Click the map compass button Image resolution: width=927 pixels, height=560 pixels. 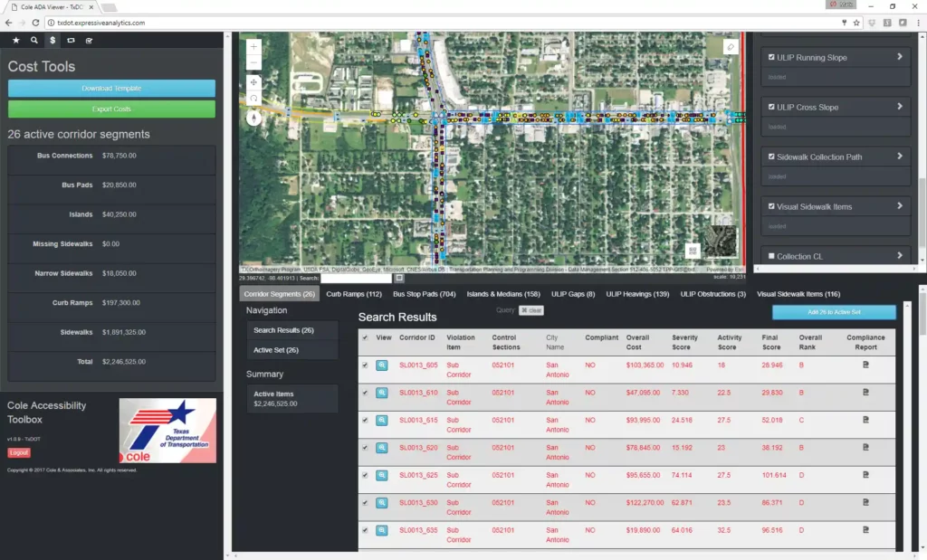253,118
